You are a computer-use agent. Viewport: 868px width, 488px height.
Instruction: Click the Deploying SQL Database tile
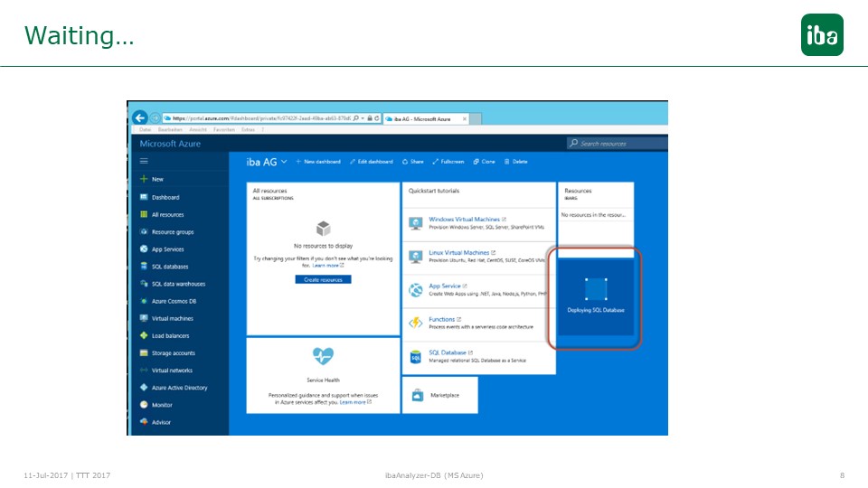click(x=596, y=297)
